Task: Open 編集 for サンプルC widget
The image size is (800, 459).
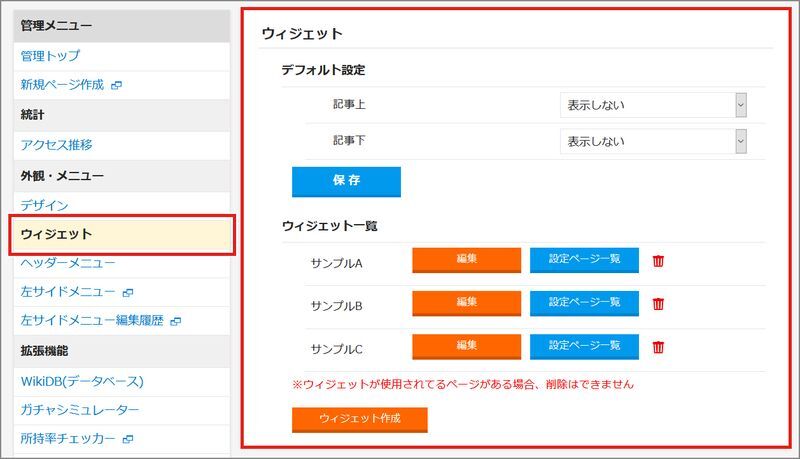Action: click(466, 345)
